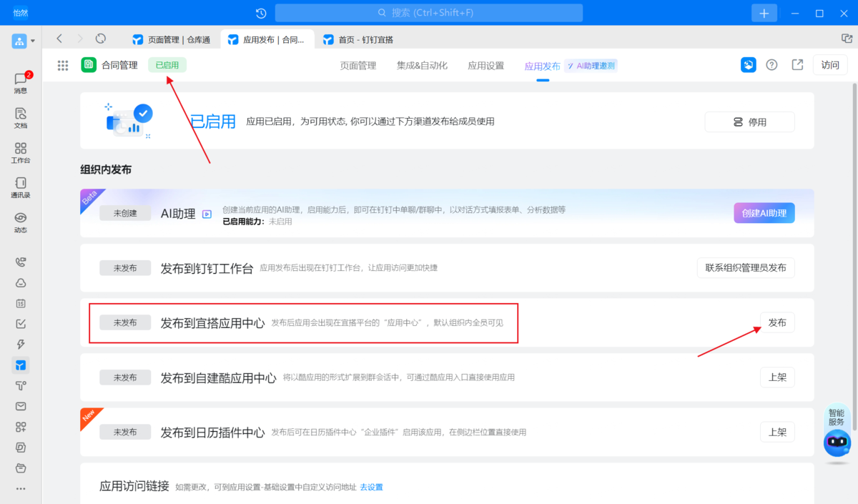Click the 组织内发布 section heading

[x=106, y=170]
